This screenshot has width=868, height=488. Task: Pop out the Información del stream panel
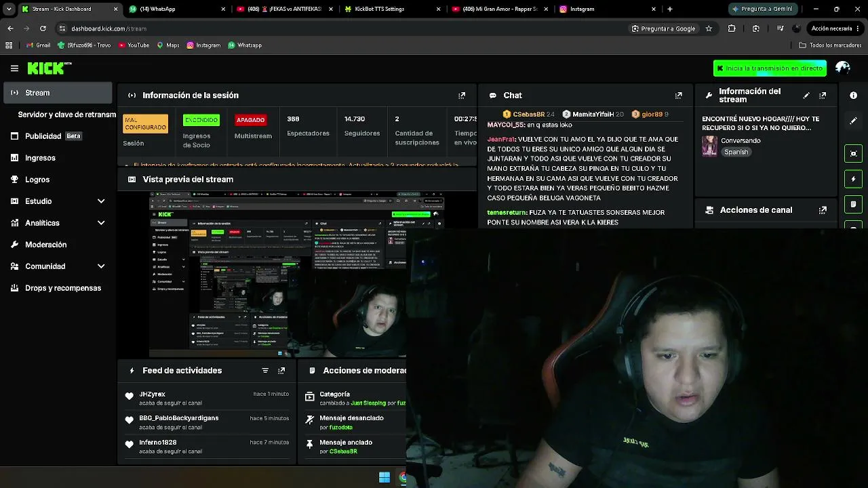pyautogui.click(x=823, y=96)
